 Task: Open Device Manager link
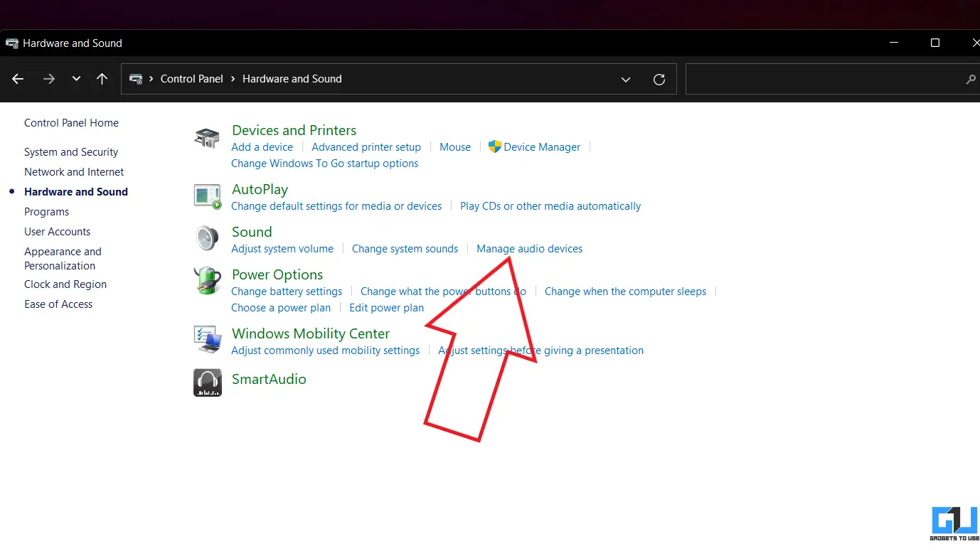542,147
